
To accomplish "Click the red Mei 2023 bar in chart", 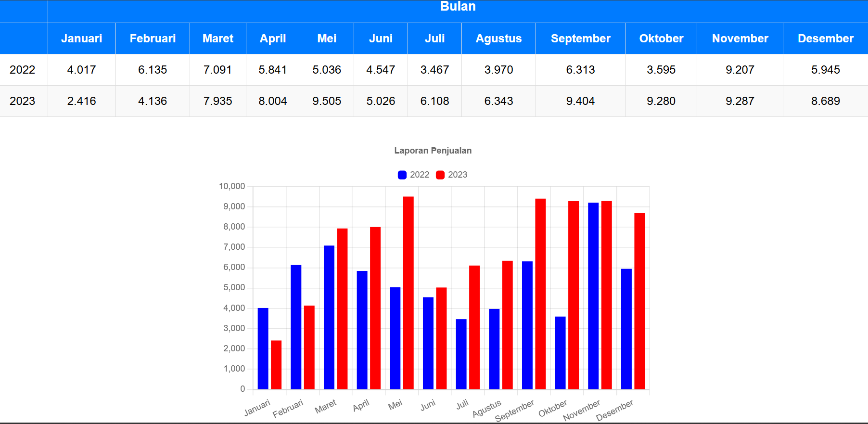I will (408, 294).
